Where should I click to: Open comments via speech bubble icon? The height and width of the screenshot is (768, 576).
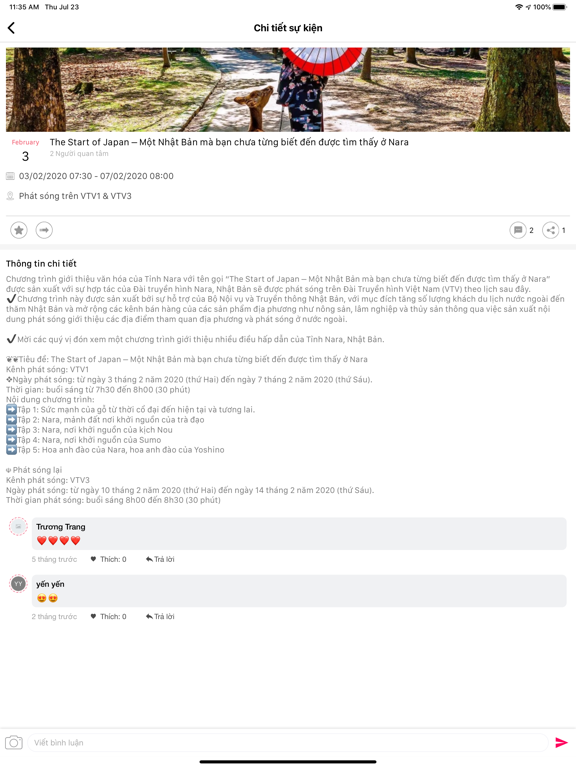pos(518,230)
